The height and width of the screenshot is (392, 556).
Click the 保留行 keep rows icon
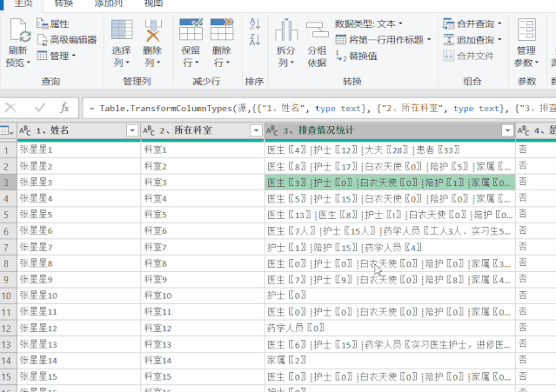(x=191, y=29)
